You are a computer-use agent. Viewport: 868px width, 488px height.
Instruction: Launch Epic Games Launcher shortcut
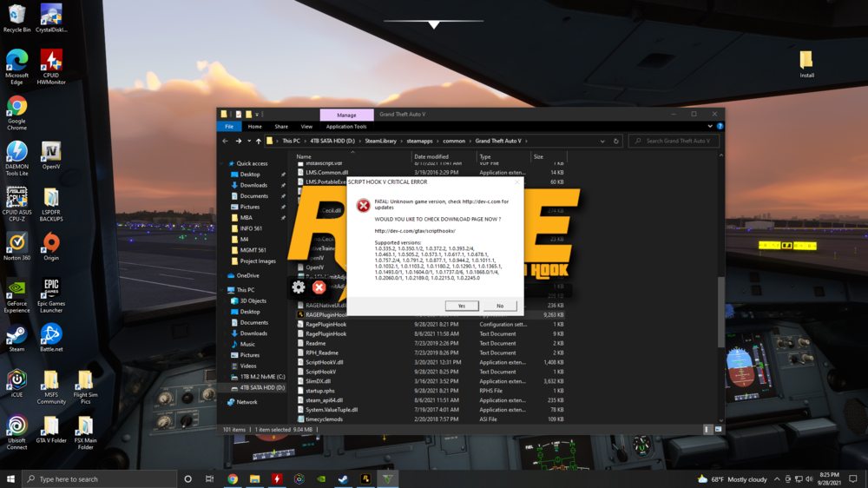(51, 296)
